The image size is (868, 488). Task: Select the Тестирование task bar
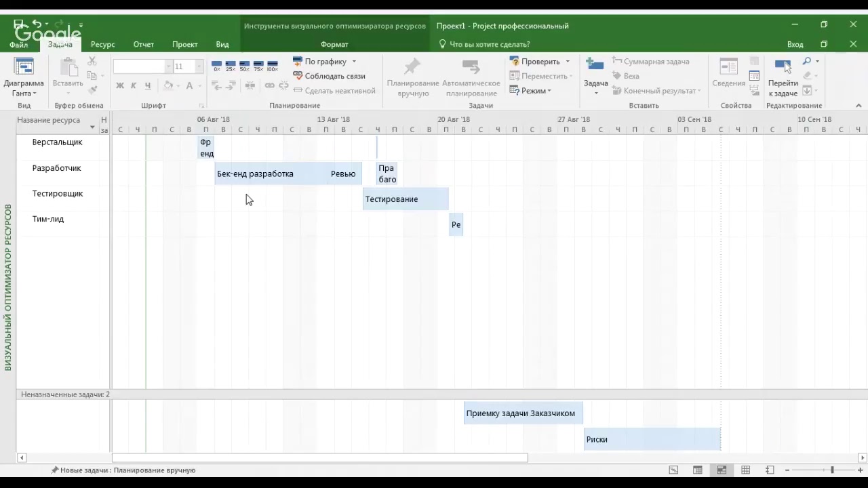tap(406, 199)
